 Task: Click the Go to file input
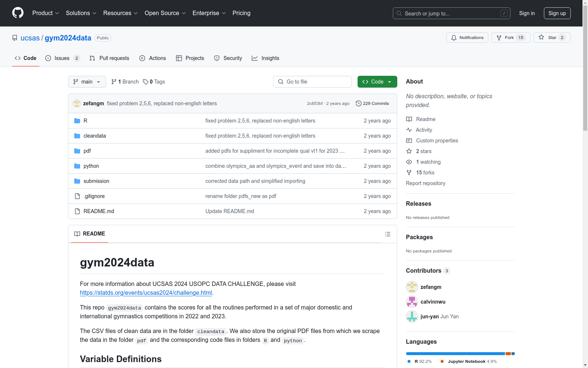click(312, 82)
